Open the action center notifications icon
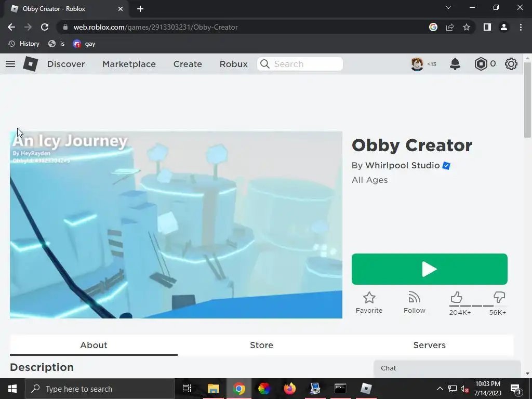 [515, 389]
